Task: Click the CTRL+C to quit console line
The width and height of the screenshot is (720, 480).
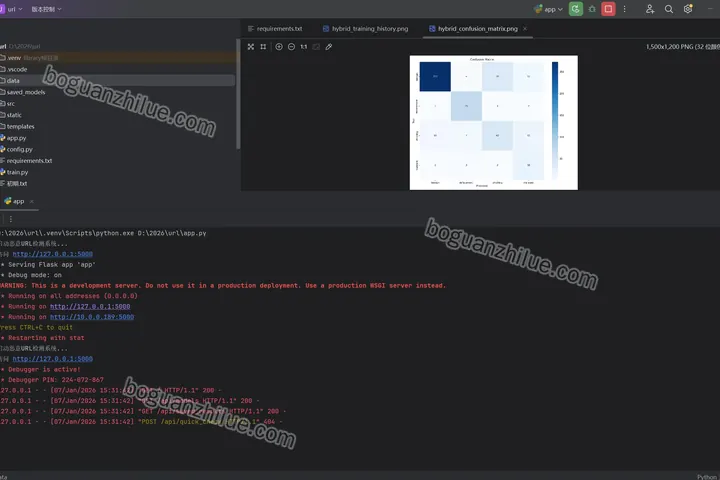Action: tap(36, 328)
